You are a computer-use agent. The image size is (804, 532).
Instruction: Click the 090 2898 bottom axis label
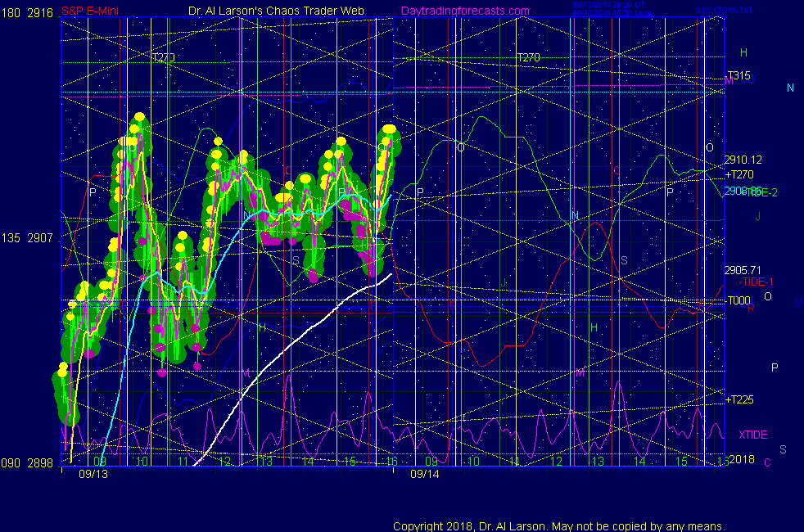27,462
